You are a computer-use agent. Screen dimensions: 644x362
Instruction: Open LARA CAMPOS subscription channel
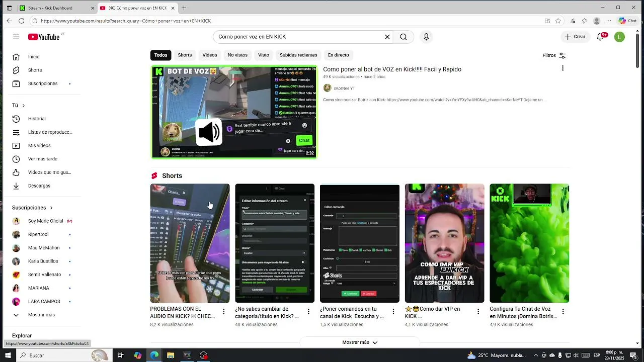point(44,302)
